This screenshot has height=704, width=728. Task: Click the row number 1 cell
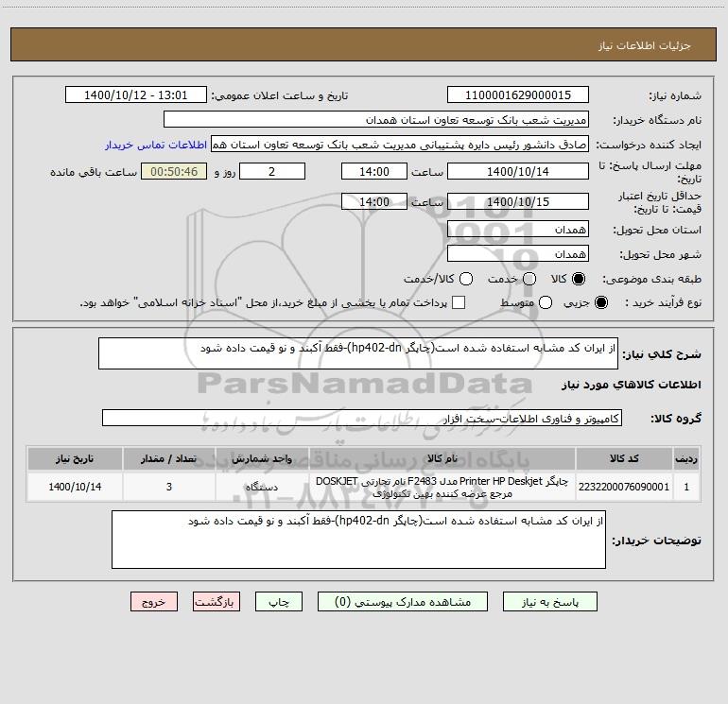[686, 487]
